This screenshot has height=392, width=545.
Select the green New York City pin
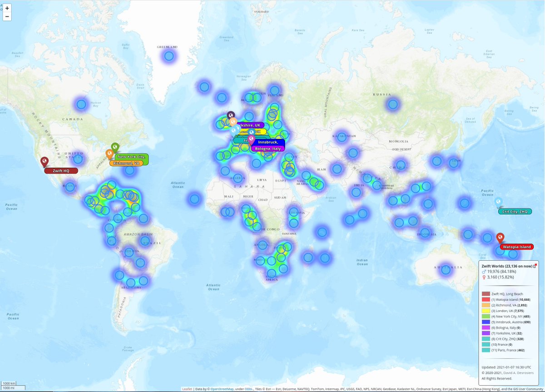[115, 148]
